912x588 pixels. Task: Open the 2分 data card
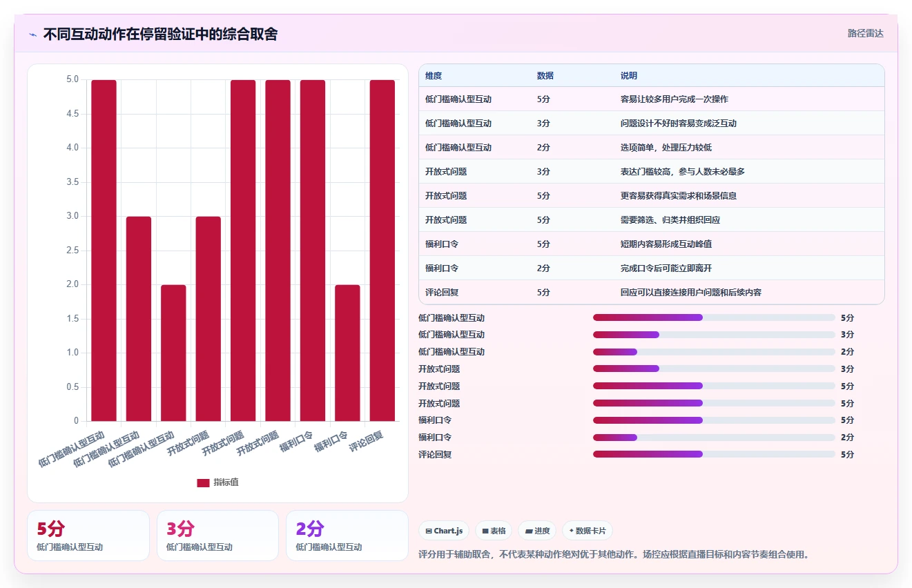click(347, 536)
